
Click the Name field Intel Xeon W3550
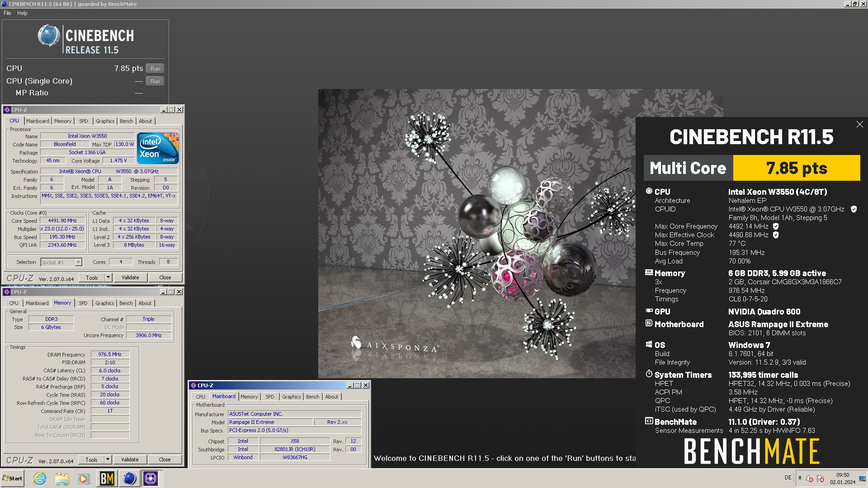pos(87,136)
